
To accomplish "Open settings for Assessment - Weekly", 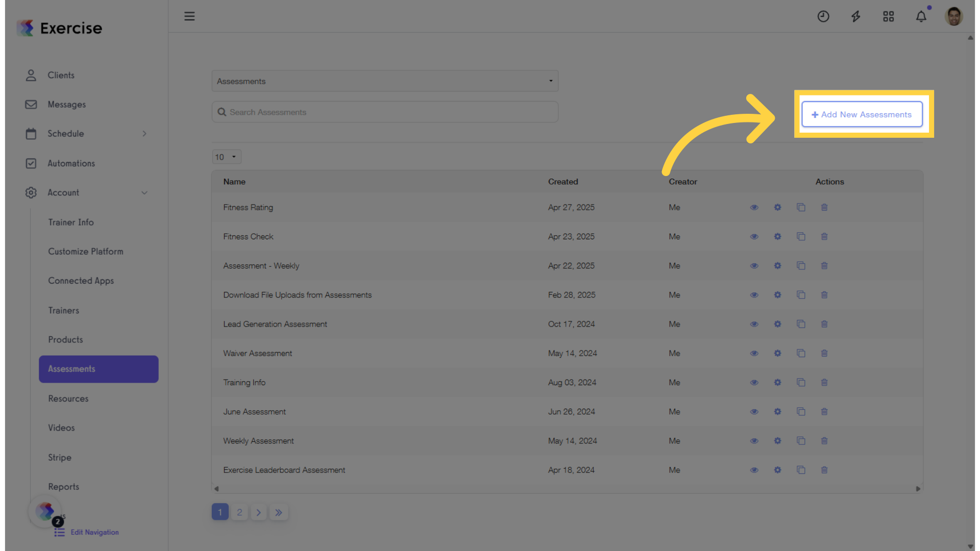I will click(777, 265).
